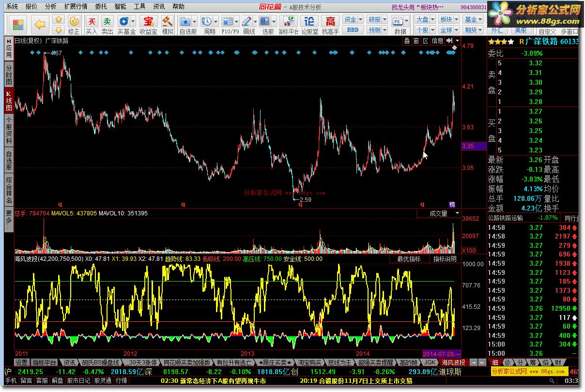585x392 pixels.
Task: Select the 海风波段 indicator tab
Action: click(453, 362)
